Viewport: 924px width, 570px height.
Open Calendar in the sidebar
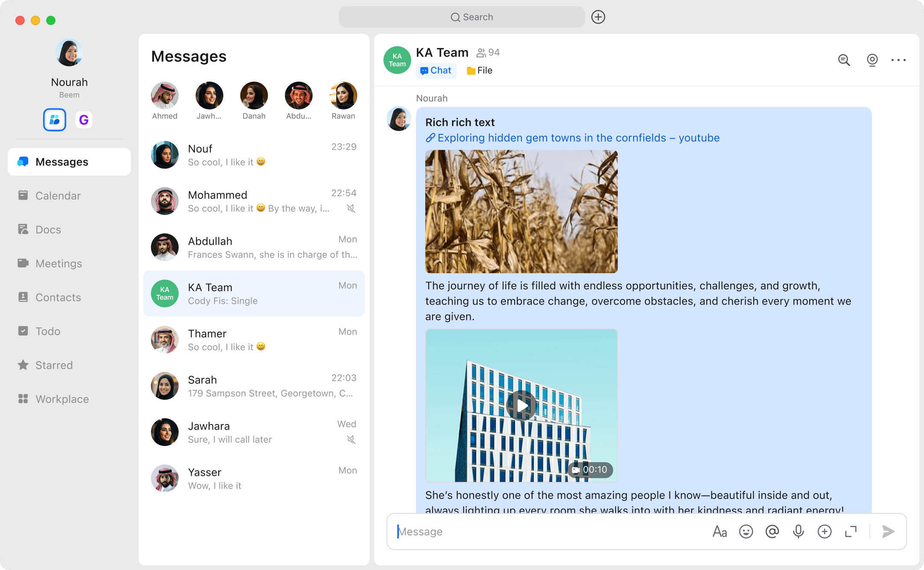[58, 196]
